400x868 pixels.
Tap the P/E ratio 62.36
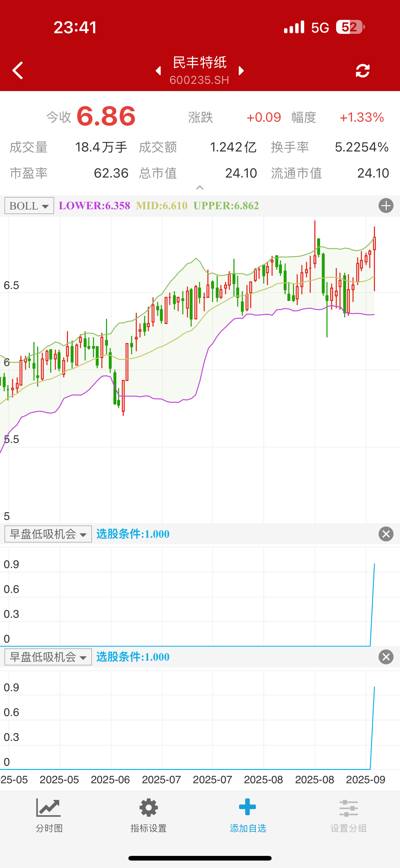pyautogui.click(x=111, y=173)
